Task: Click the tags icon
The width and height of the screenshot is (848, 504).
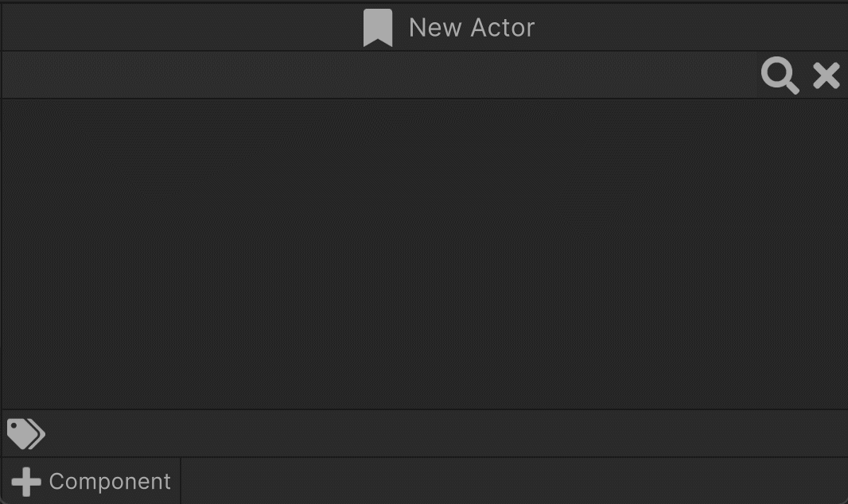Action: [26, 434]
